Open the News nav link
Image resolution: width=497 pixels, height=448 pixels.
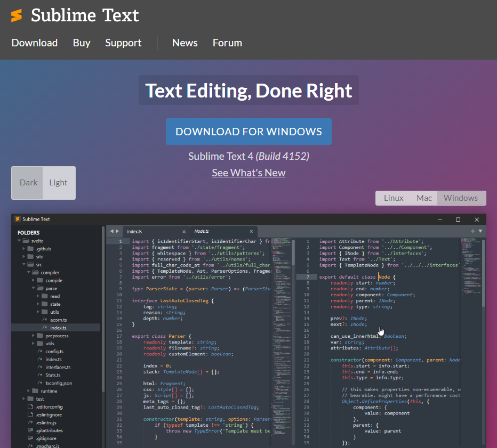click(x=185, y=43)
